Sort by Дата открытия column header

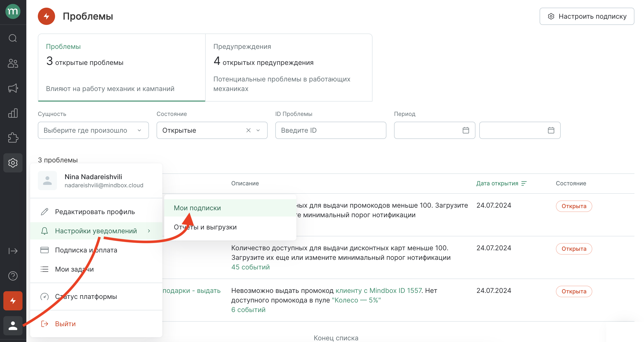(497, 183)
